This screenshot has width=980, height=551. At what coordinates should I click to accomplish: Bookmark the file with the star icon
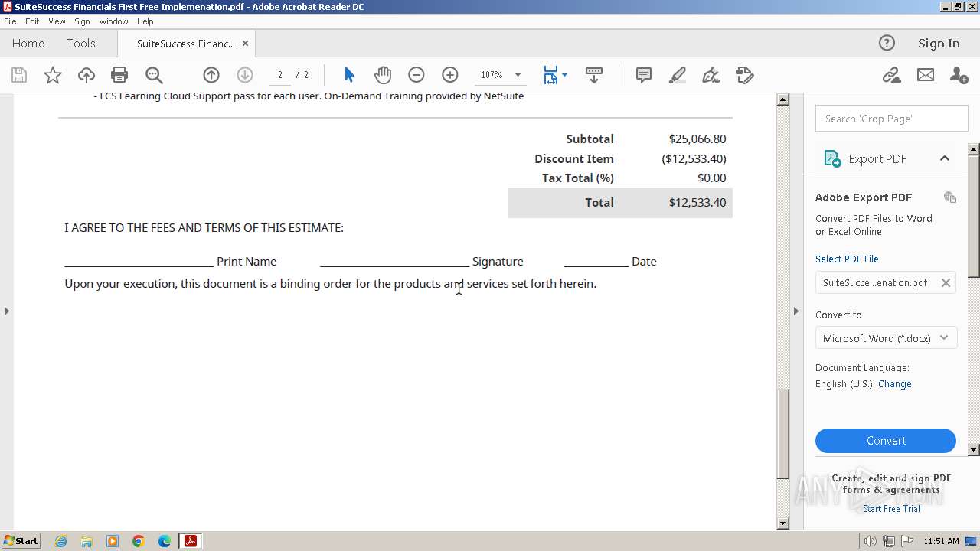coord(52,75)
